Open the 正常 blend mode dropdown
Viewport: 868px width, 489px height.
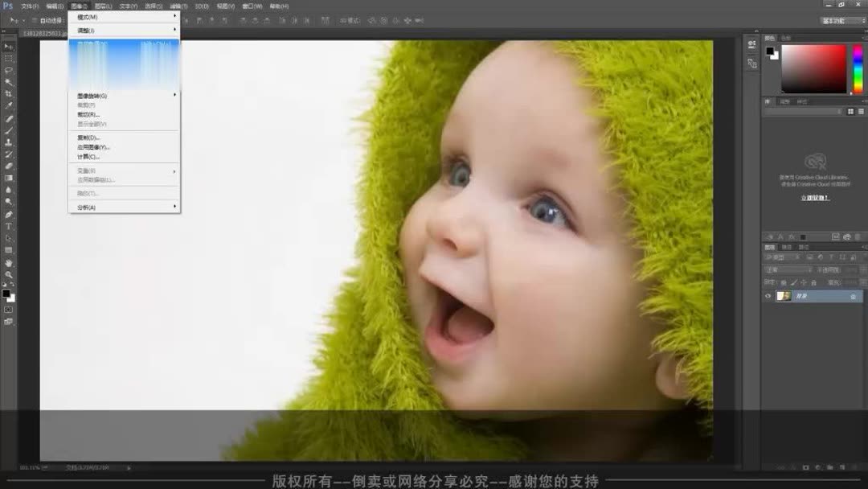tap(776, 270)
